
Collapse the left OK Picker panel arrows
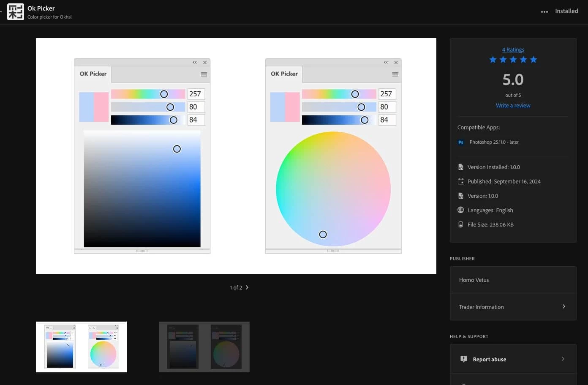pyautogui.click(x=195, y=62)
